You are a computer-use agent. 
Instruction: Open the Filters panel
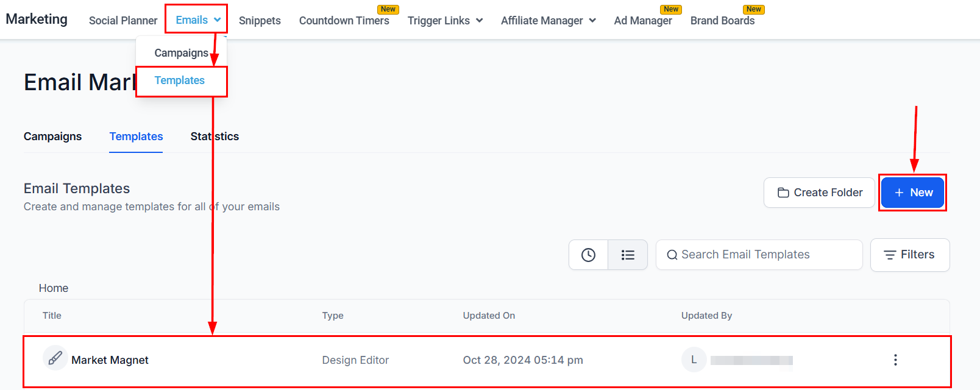pos(909,255)
